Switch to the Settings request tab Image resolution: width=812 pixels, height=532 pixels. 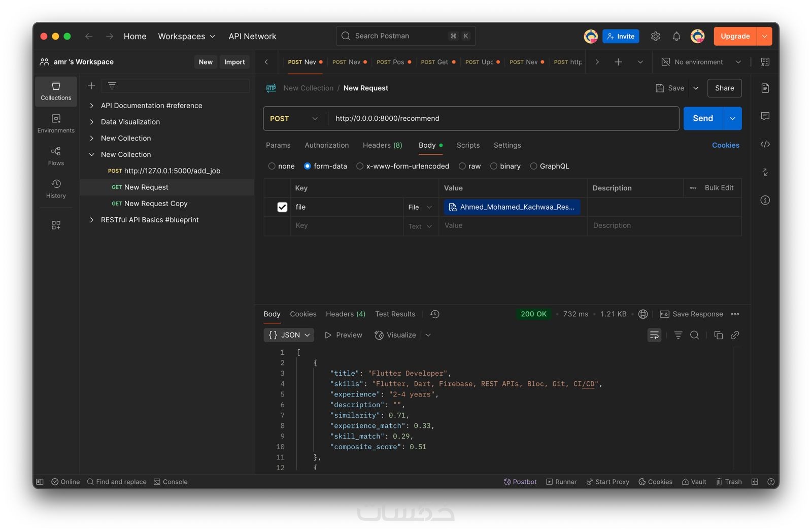(x=507, y=145)
